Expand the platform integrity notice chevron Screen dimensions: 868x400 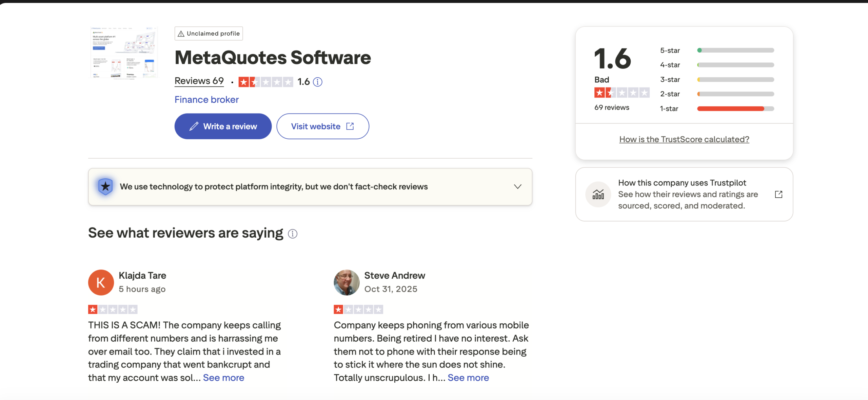click(x=517, y=186)
